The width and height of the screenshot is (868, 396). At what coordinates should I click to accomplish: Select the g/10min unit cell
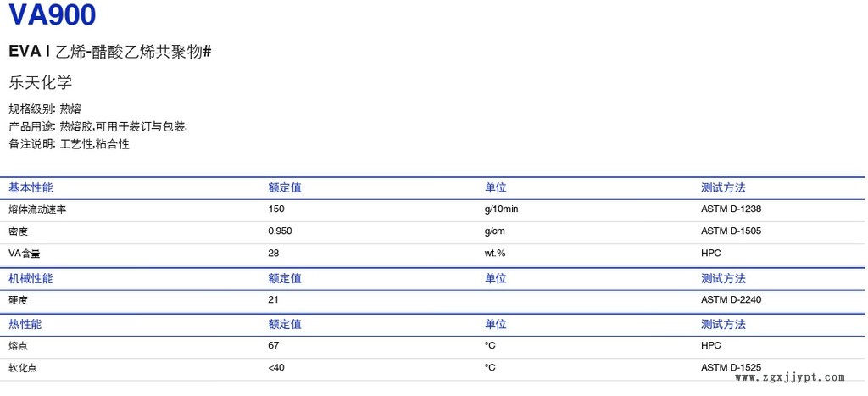pos(501,209)
